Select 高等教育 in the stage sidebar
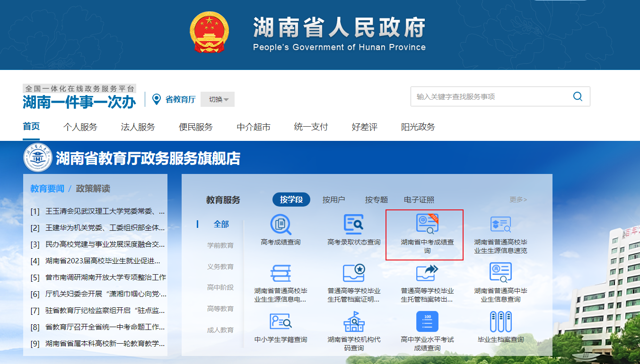Screen dimensions: 640x364 [220, 309]
